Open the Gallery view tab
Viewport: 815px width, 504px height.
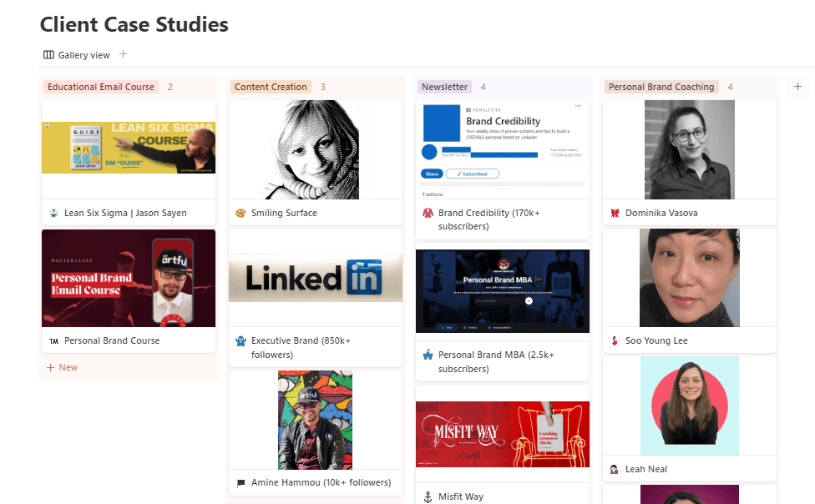coord(77,55)
